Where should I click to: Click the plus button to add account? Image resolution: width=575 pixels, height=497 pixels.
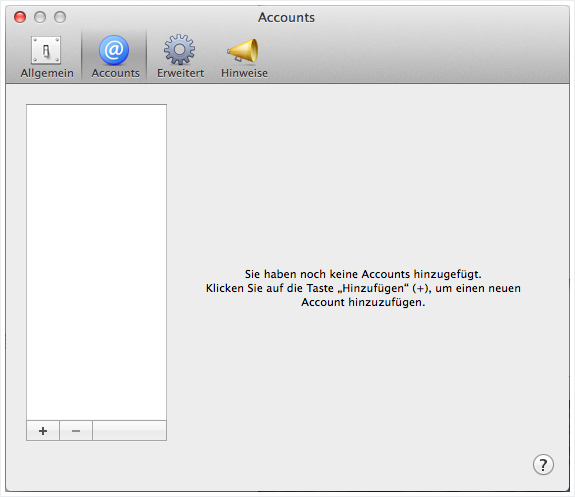pos(43,431)
